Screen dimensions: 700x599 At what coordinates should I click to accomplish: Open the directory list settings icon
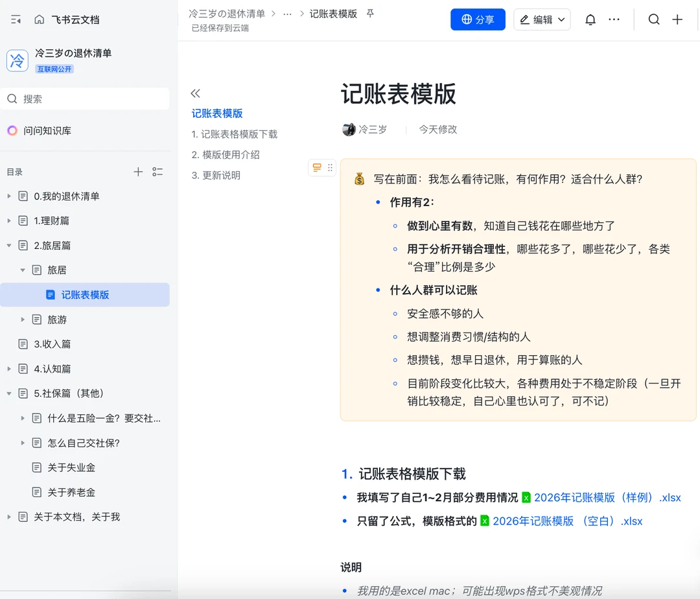coord(157,172)
